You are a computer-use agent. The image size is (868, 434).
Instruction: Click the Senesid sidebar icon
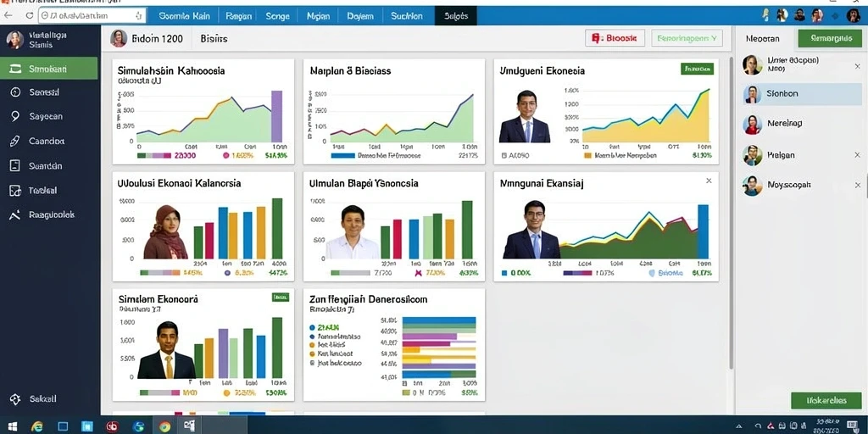tap(15, 92)
